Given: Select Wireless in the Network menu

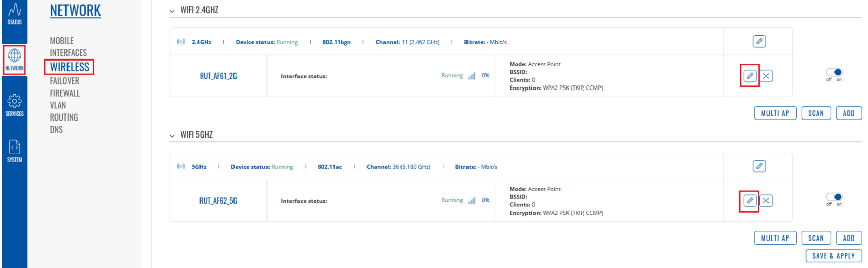Looking at the screenshot, I should 70,67.
